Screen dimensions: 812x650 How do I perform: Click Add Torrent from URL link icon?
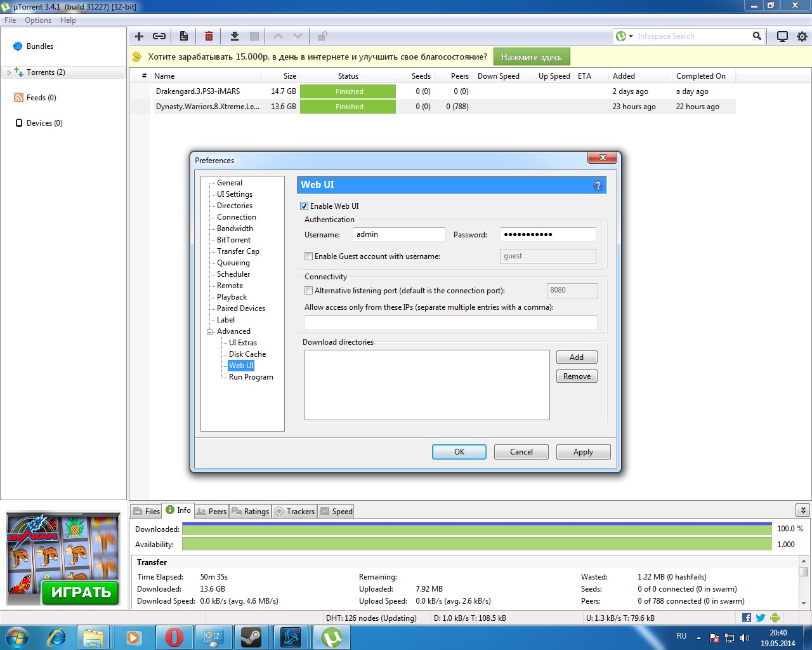pos(159,36)
